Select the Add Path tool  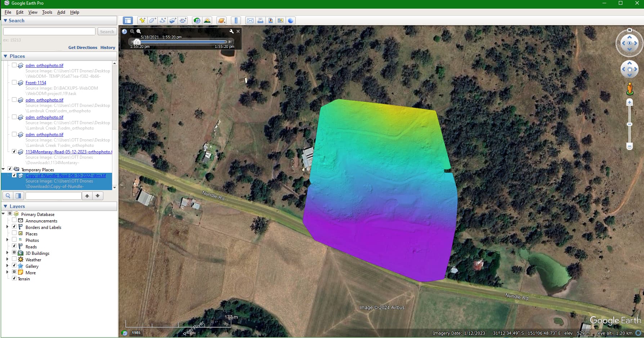162,21
